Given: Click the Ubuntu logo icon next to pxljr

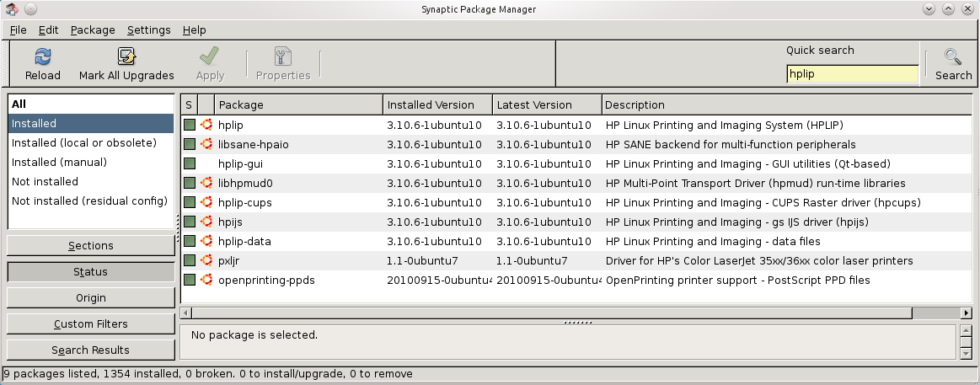Looking at the screenshot, I should (x=206, y=260).
